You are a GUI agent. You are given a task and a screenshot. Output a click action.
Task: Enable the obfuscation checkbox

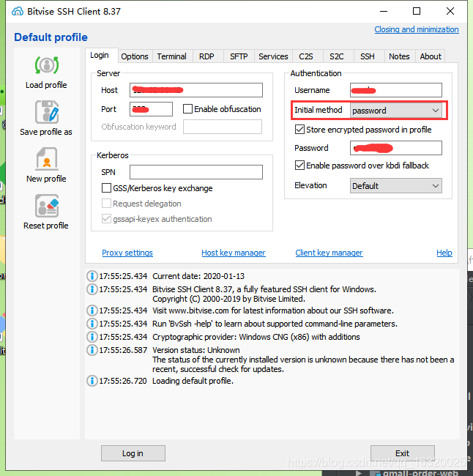(187, 108)
